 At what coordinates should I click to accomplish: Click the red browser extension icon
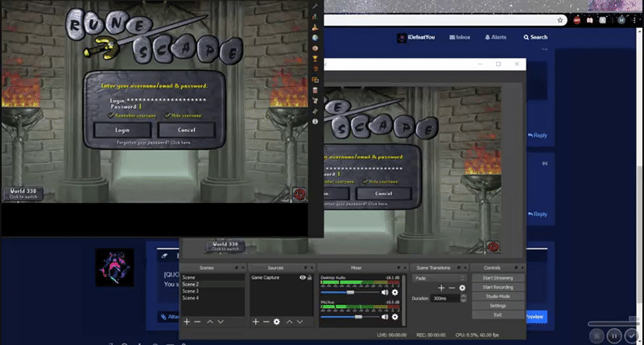pos(577,20)
